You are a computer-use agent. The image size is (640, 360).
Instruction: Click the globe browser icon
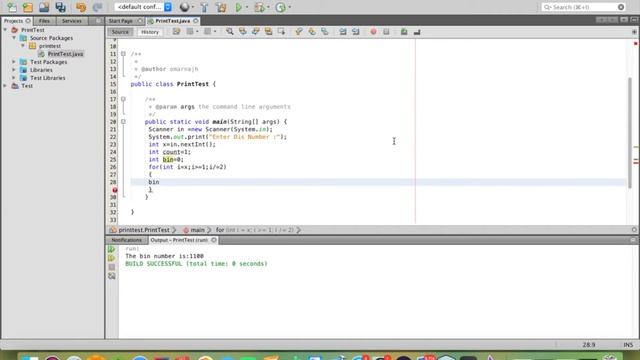pos(184,7)
